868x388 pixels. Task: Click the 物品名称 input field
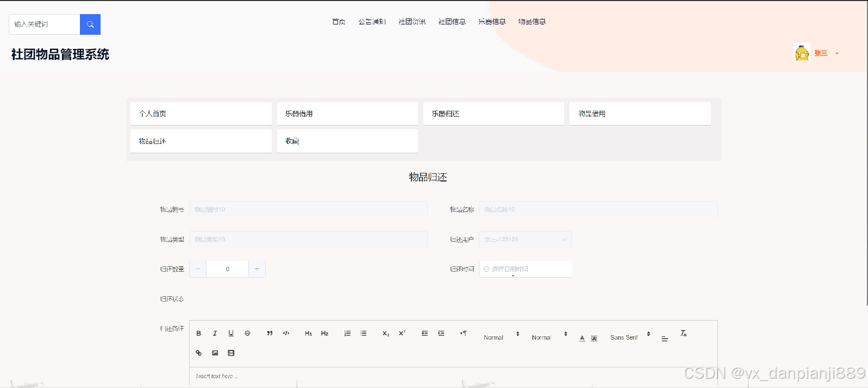(x=598, y=209)
